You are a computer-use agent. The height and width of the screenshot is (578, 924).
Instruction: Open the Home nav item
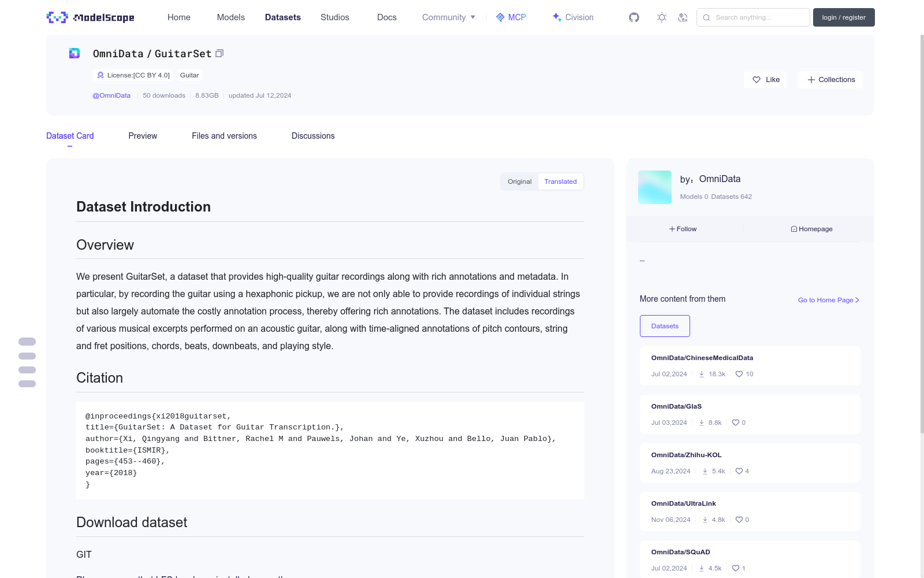[179, 17]
